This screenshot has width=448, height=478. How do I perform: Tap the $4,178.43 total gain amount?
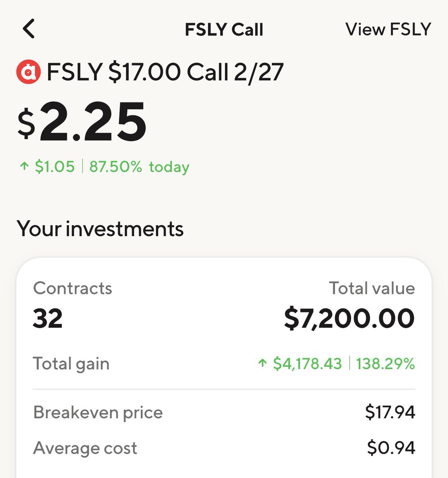tap(307, 363)
